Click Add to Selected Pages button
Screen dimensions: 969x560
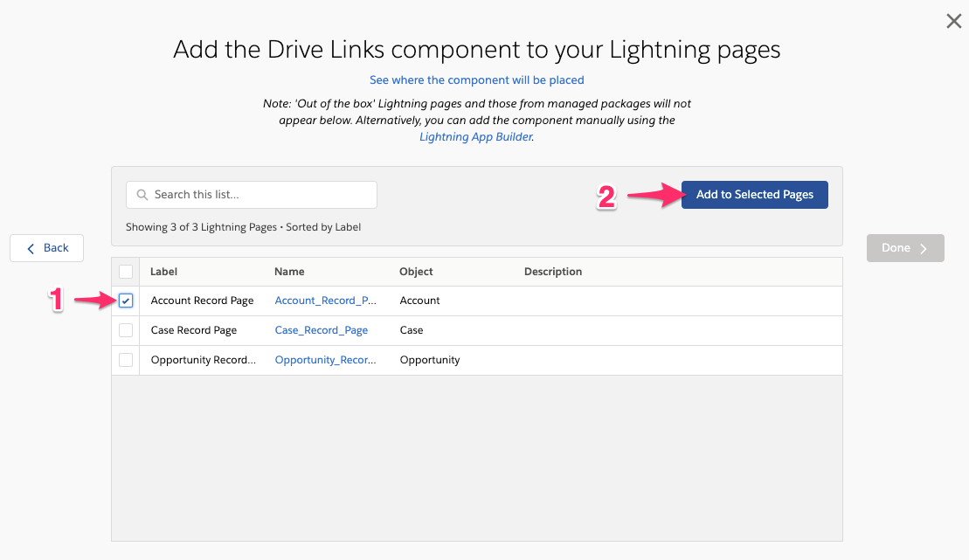coord(755,195)
